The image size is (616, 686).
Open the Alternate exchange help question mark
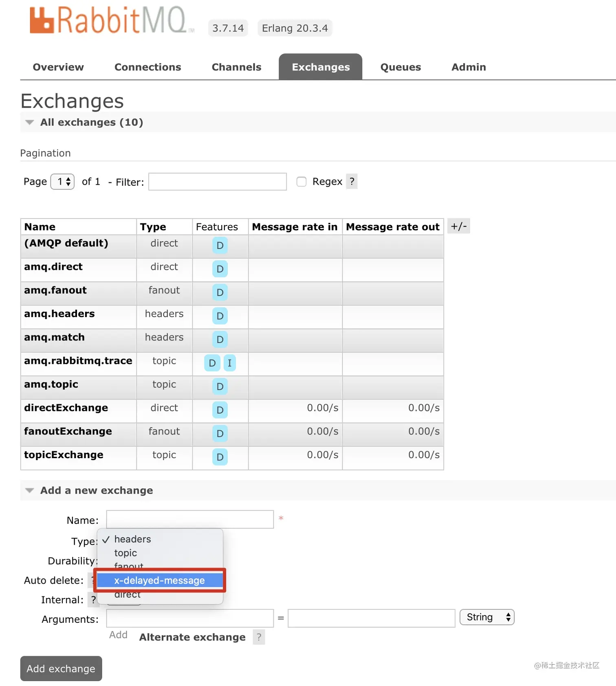click(259, 637)
